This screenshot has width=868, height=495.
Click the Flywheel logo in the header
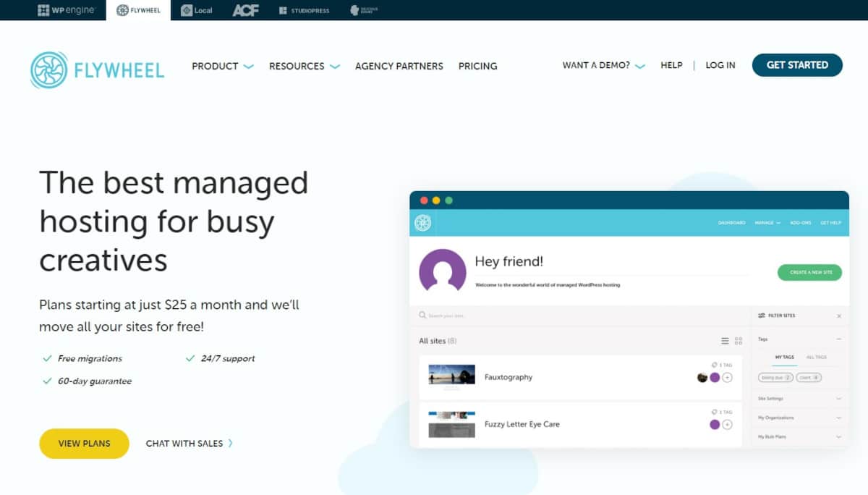(98, 69)
